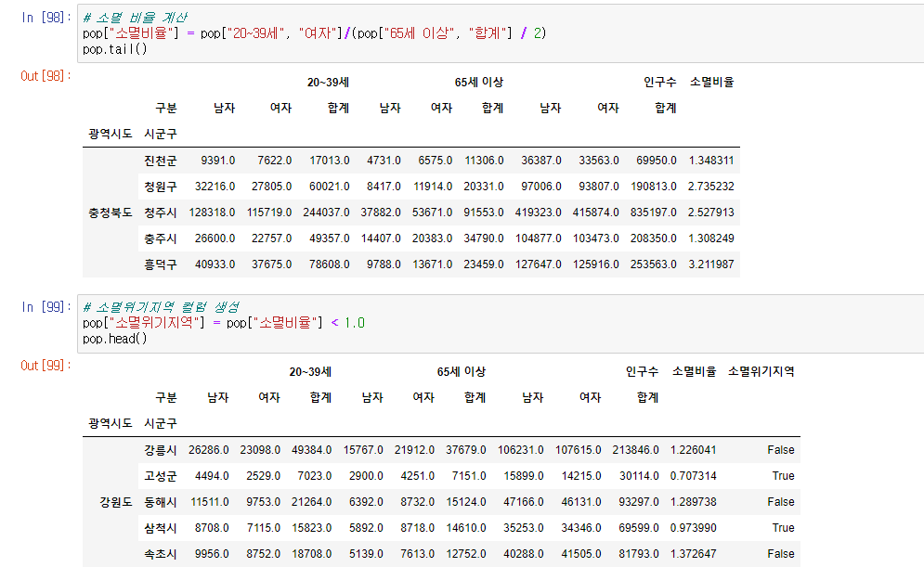The width and height of the screenshot is (924, 580).
Task: Click the False value in 동해시 row
Action: 781,502
